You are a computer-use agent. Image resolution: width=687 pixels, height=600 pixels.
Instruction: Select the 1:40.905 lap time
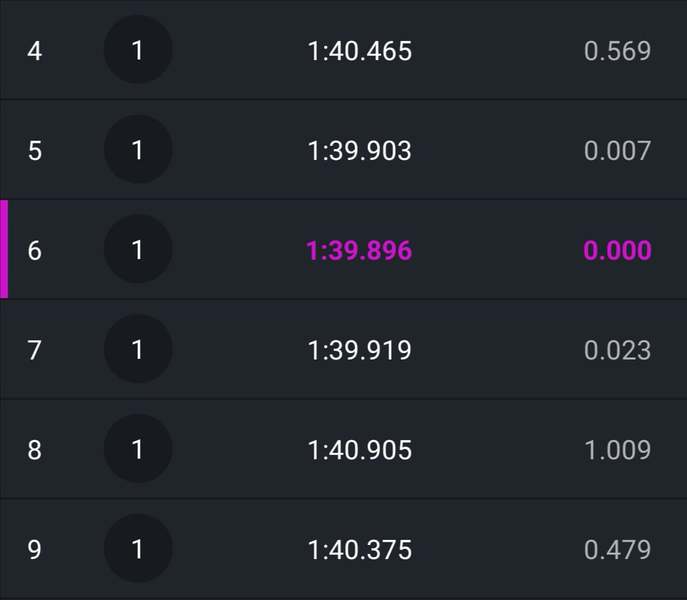coord(359,451)
